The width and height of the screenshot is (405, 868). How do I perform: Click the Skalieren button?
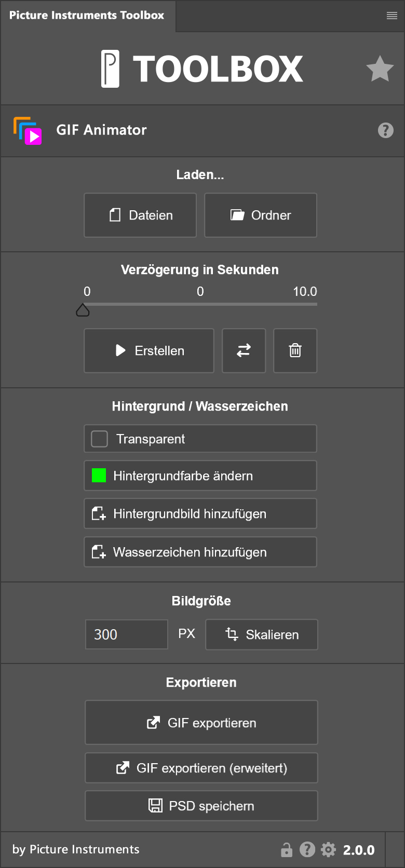coord(262,634)
